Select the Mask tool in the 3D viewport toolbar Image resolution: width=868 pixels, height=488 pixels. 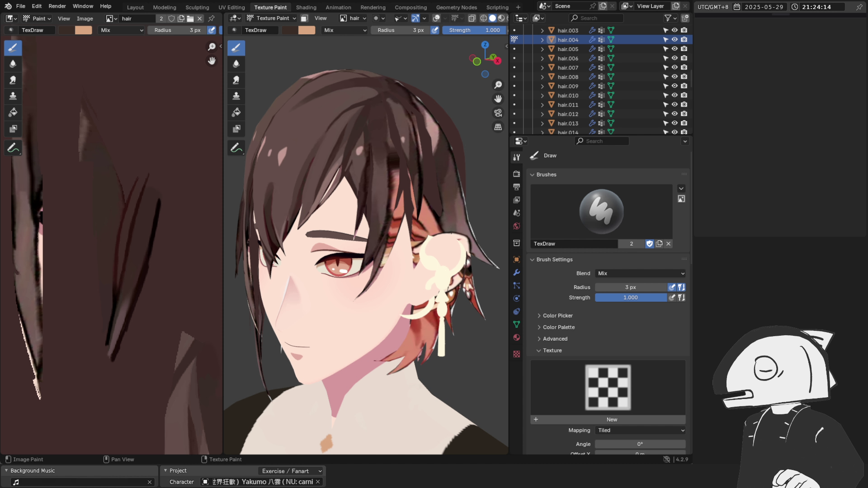(x=236, y=129)
